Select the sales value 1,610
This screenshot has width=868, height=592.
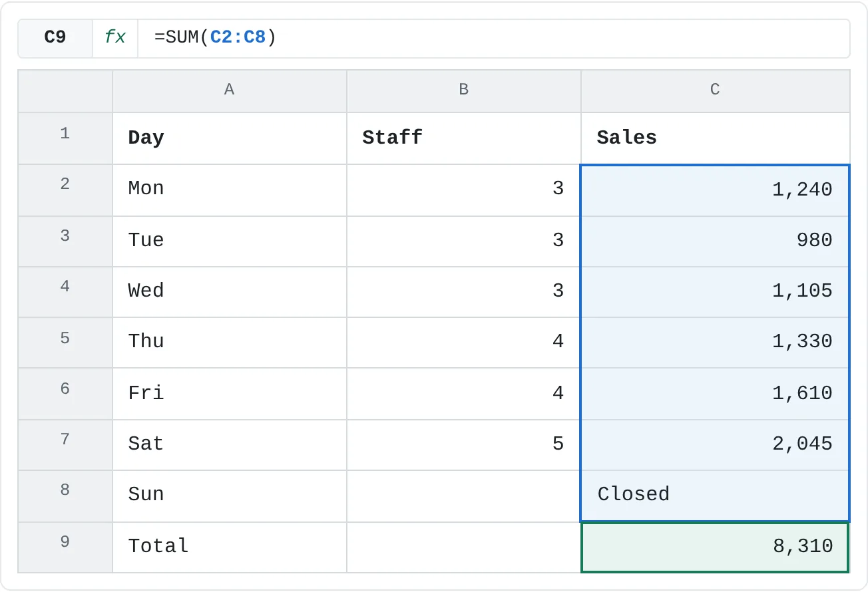coord(716,394)
